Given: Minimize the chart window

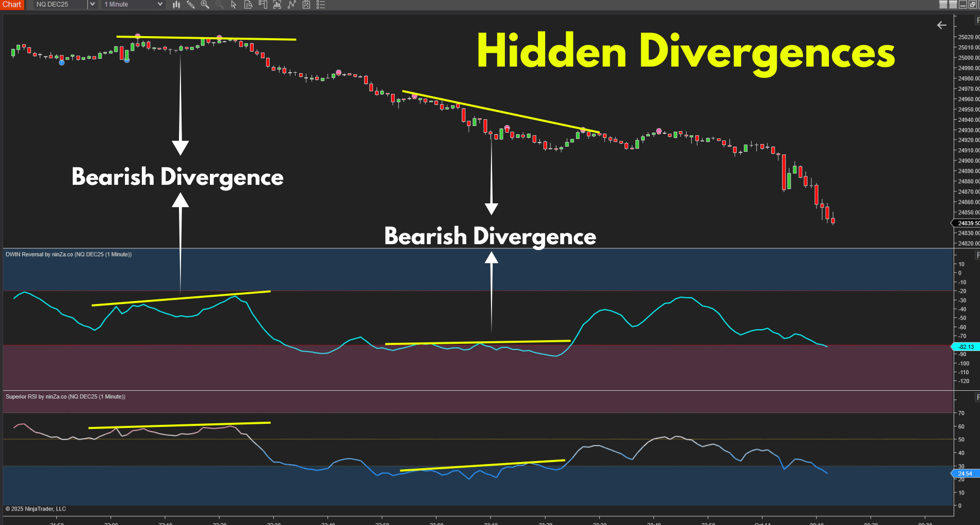Looking at the screenshot, I should point(962,5).
